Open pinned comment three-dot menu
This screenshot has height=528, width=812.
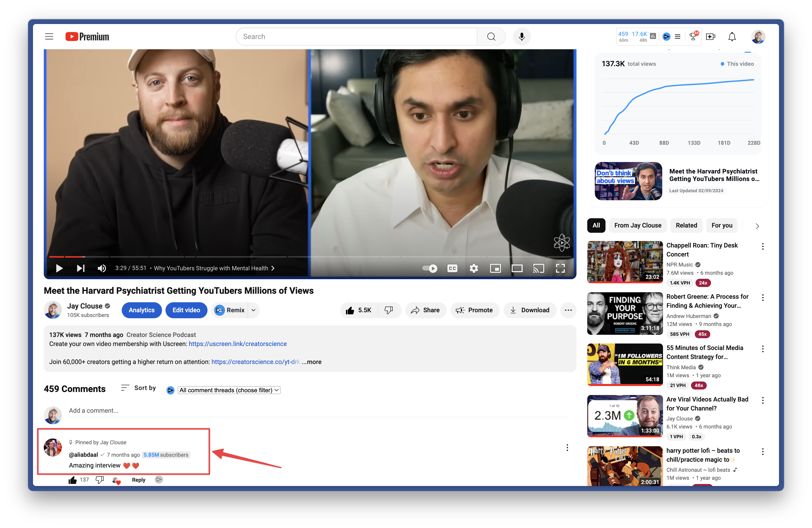(x=567, y=448)
